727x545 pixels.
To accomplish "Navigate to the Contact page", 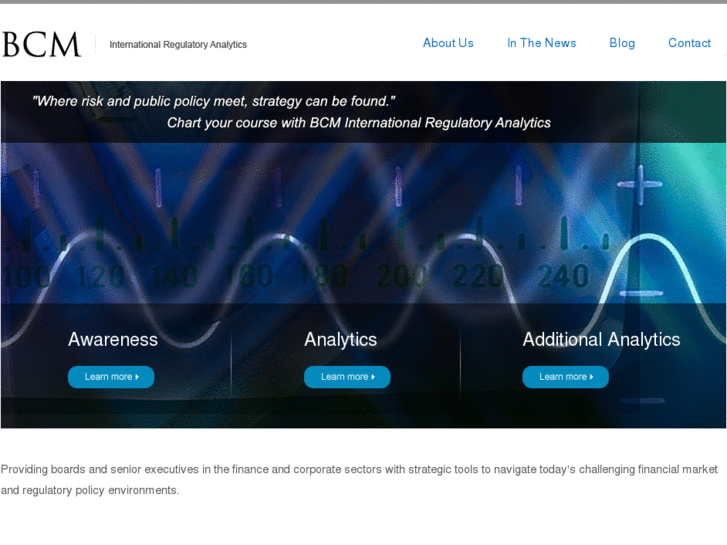I will tap(689, 43).
